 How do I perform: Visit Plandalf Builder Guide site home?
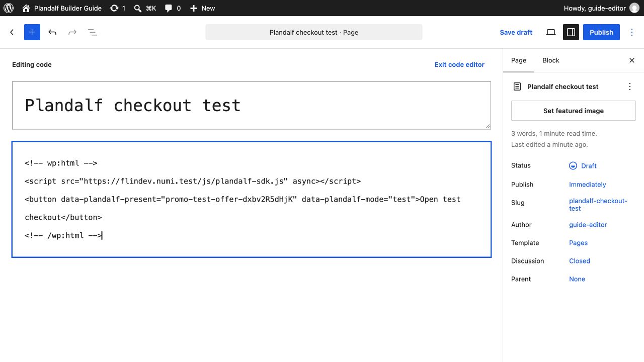pyautogui.click(x=62, y=8)
